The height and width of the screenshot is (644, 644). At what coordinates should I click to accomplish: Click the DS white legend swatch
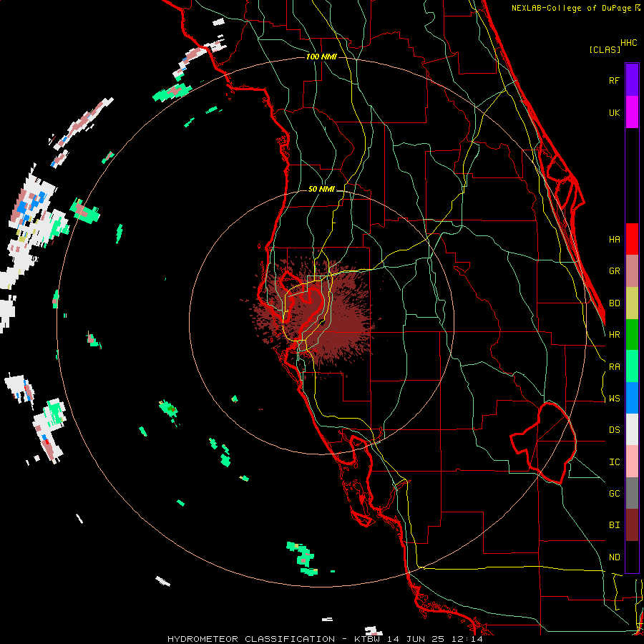tap(632, 429)
